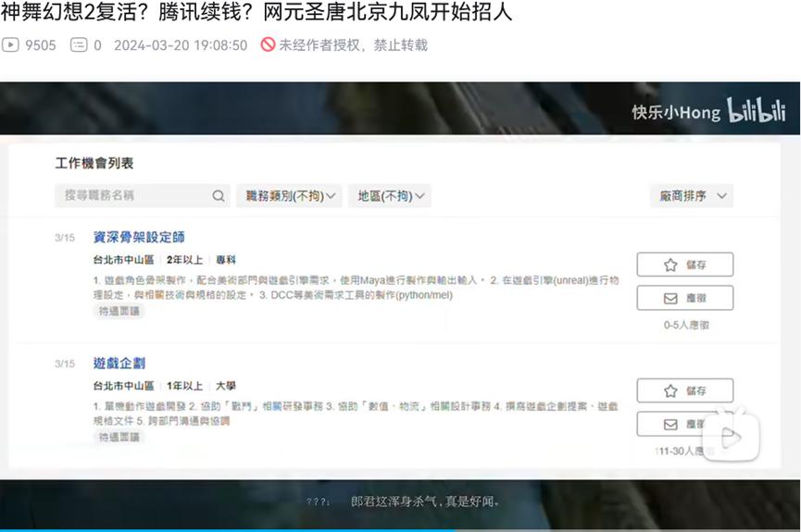801x532 pixels.
Task: Click the star icon in 資深骨架設定師 save button
Action: click(x=670, y=265)
